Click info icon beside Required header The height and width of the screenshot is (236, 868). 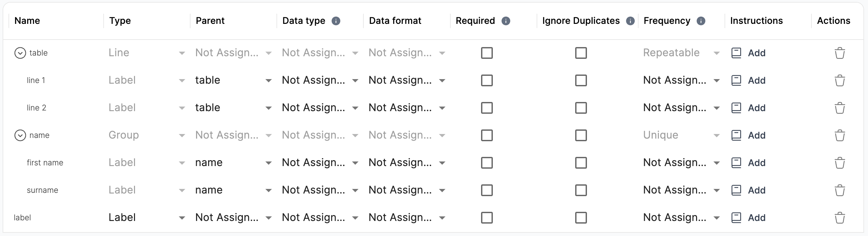[x=506, y=21]
